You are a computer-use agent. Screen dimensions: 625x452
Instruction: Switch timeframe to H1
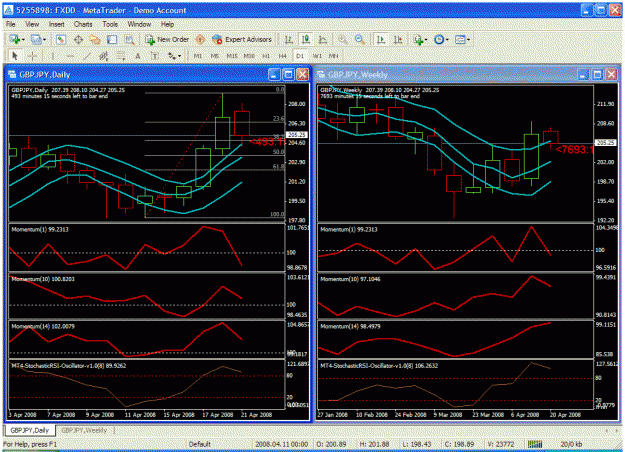tap(266, 56)
